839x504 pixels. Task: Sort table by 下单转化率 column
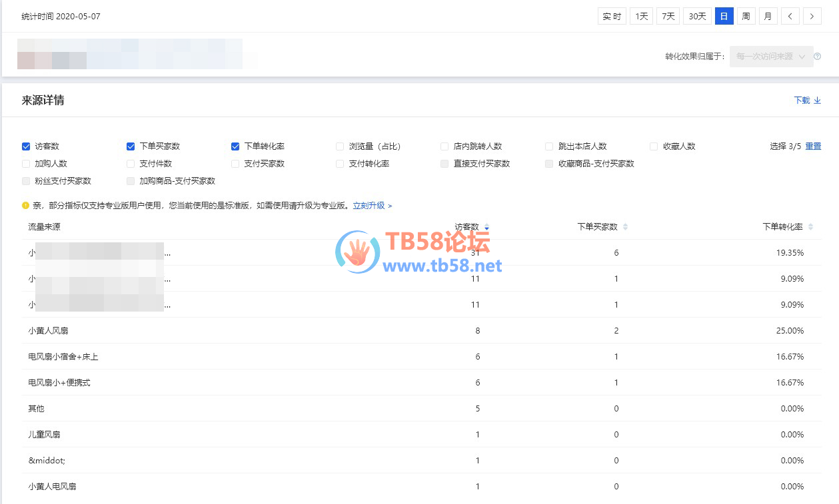[x=810, y=227]
